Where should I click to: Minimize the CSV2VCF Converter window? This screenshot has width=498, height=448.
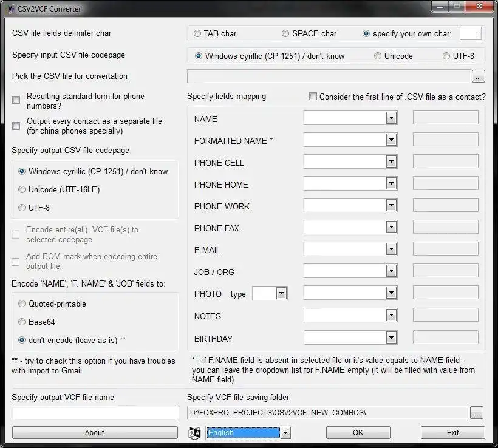coord(440,7)
